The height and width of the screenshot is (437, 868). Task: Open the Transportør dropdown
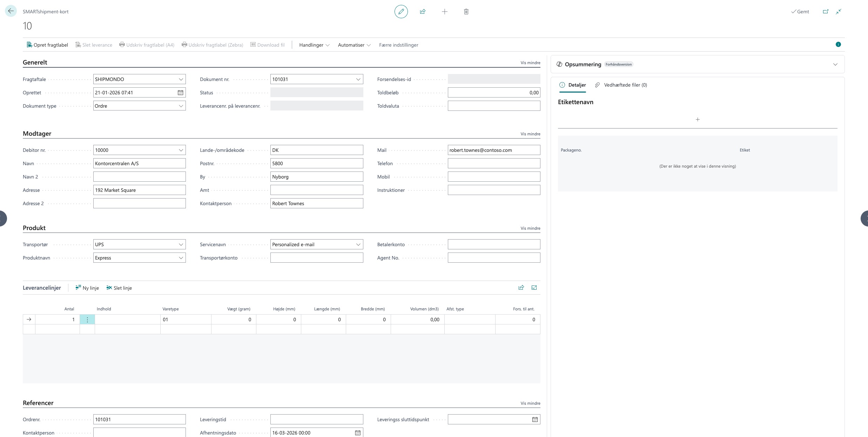point(181,244)
